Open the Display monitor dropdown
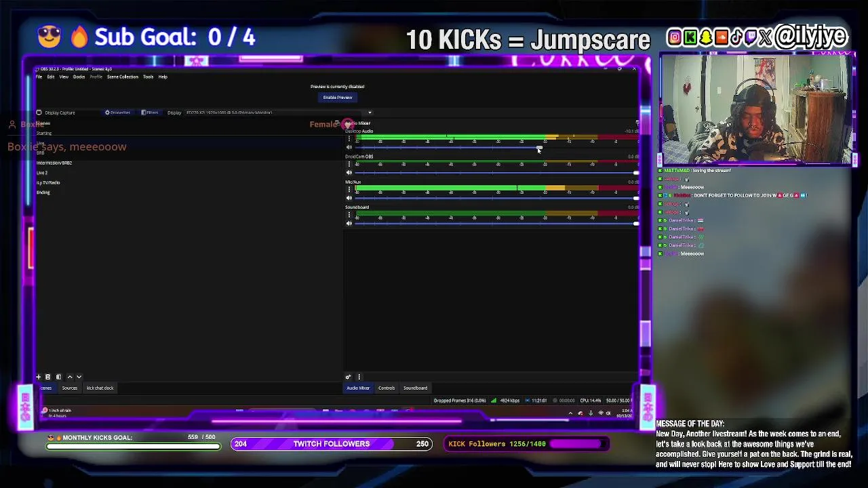This screenshot has height=488, width=868. 279,113
